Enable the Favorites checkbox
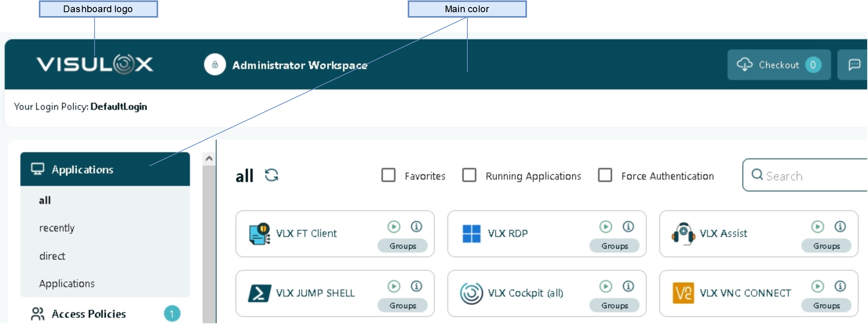This screenshot has height=324, width=868. click(x=388, y=175)
